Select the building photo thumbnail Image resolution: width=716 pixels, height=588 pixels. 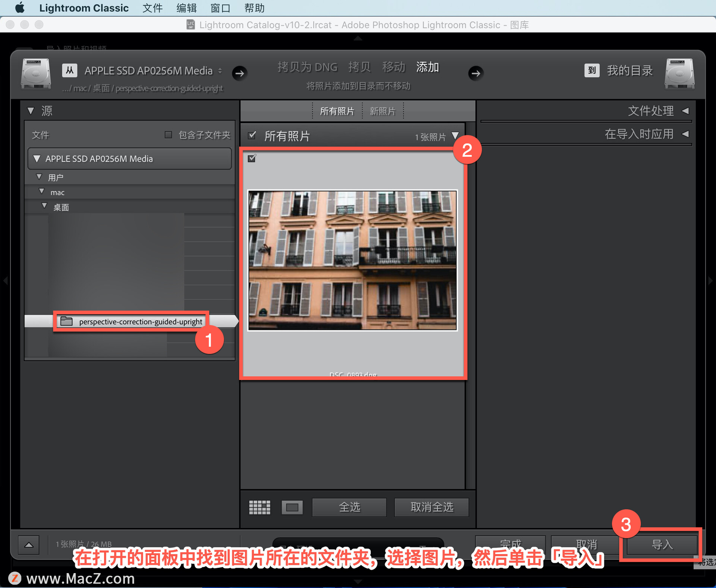(x=352, y=260)
